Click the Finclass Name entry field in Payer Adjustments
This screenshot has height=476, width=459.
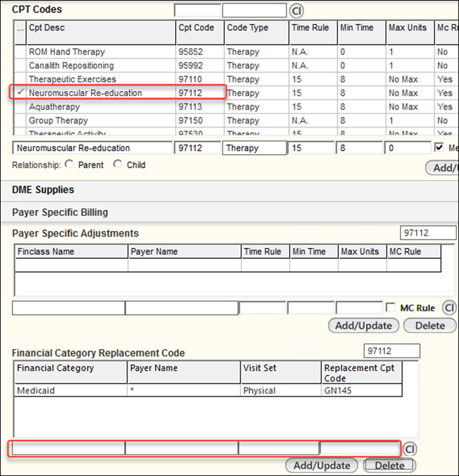(69, 308)
